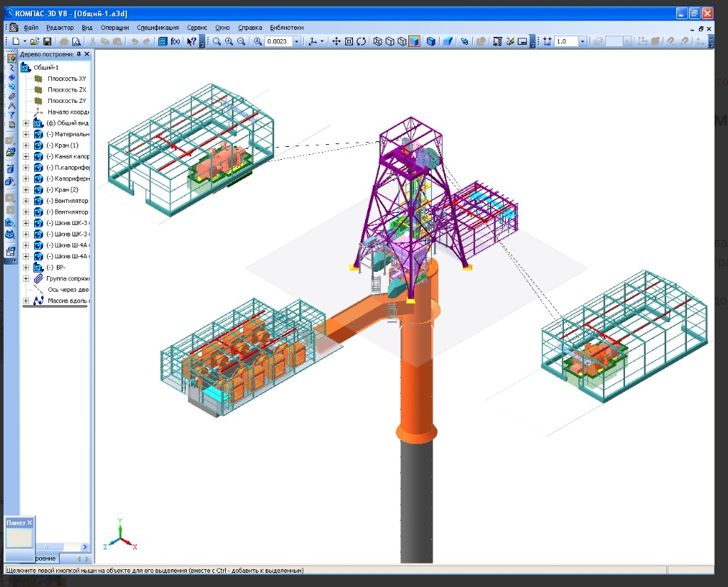Toggle shaded display mode

(415, 42)
